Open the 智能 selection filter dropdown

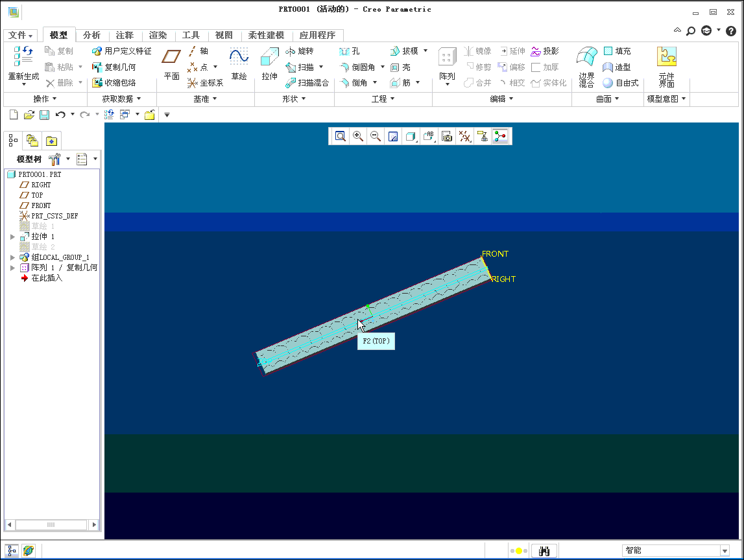(725, 550)
